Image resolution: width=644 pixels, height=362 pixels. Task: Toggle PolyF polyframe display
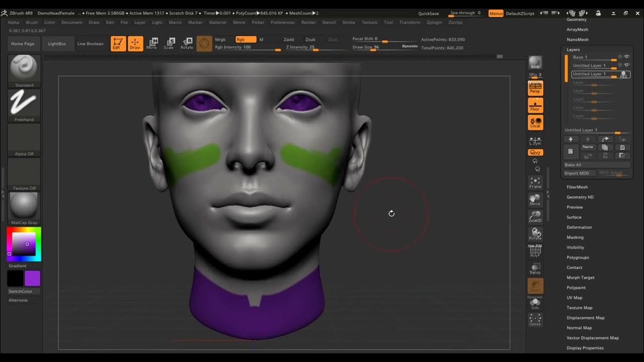pyautogui.click(x=535, y=251)
